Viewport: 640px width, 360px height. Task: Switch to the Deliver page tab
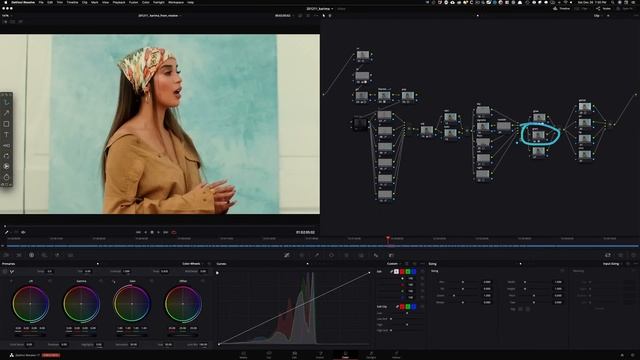(x=396, y=354)
